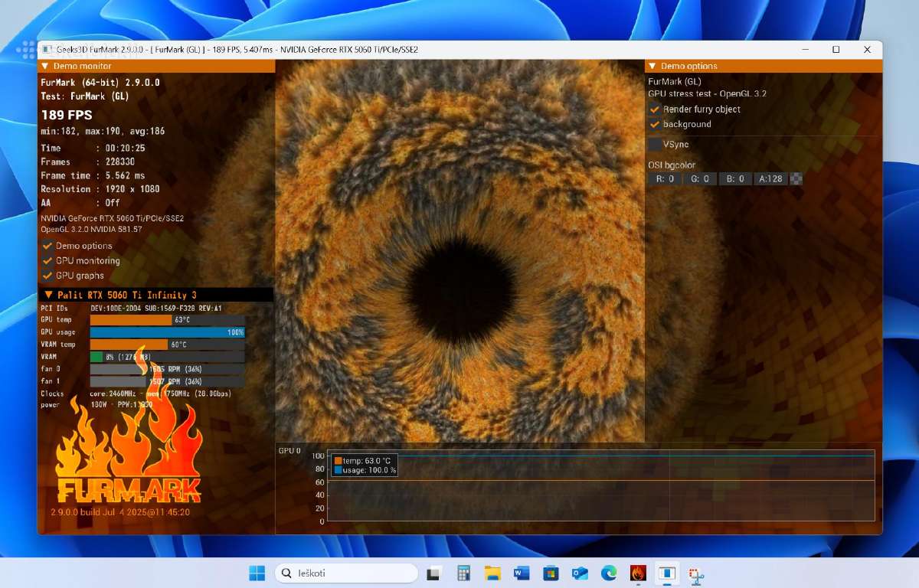Click the G: 0 color value field
Screen dimensions: 919x588
(700, 178)
